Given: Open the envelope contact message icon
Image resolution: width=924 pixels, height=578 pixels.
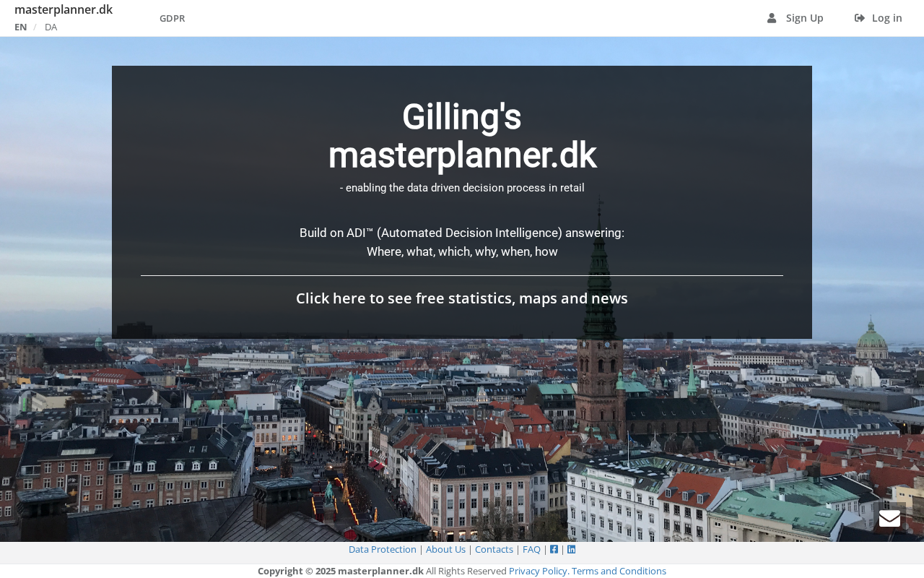Looking at the screenshot, I should click(889, 518).
